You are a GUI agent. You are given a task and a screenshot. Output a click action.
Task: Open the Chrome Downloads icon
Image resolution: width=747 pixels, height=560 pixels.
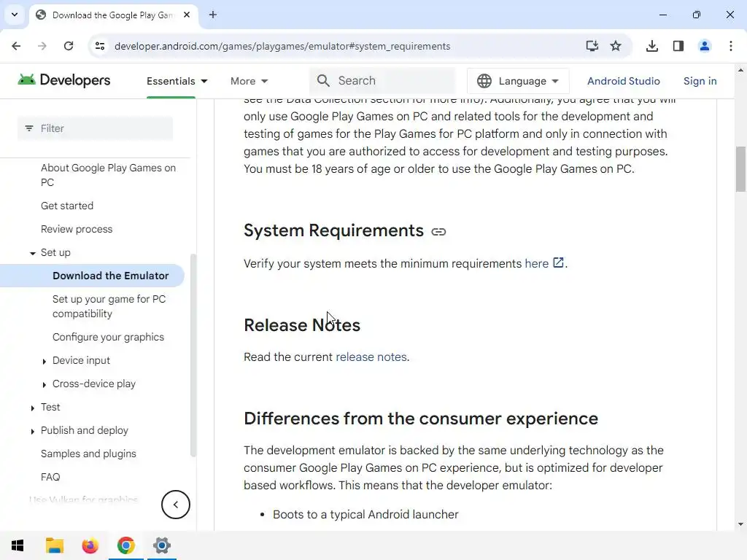tap(652, 46)
